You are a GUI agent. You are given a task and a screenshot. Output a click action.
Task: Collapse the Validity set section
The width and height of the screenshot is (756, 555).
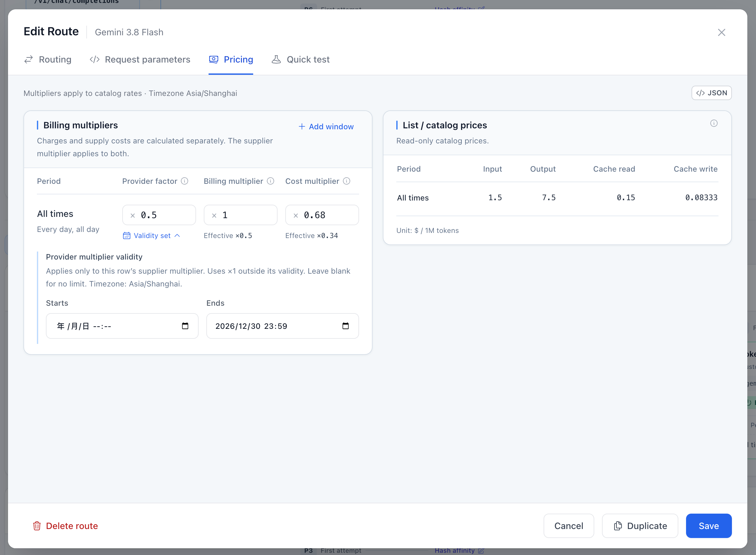151,235
